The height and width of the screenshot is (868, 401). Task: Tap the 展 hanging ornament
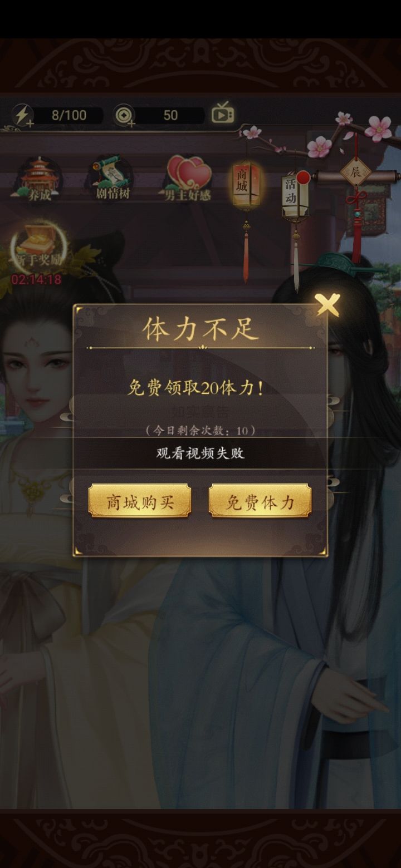coord(356,173)
